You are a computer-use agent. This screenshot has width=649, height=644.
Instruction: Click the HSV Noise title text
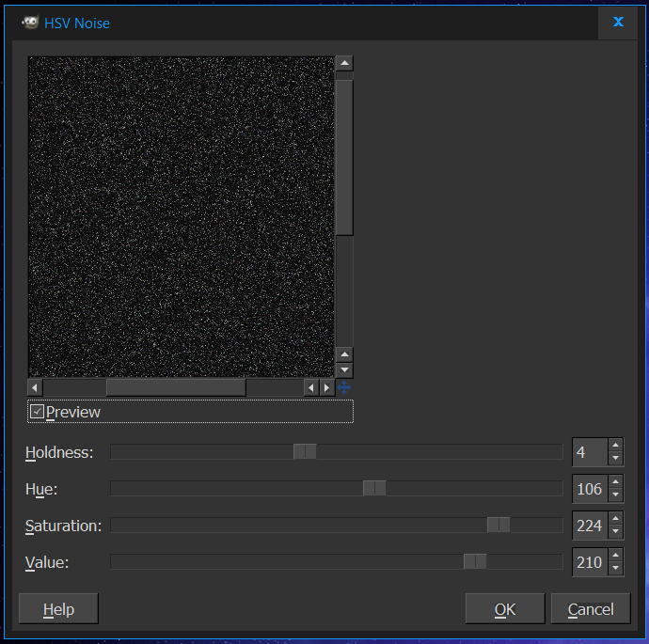77,24
